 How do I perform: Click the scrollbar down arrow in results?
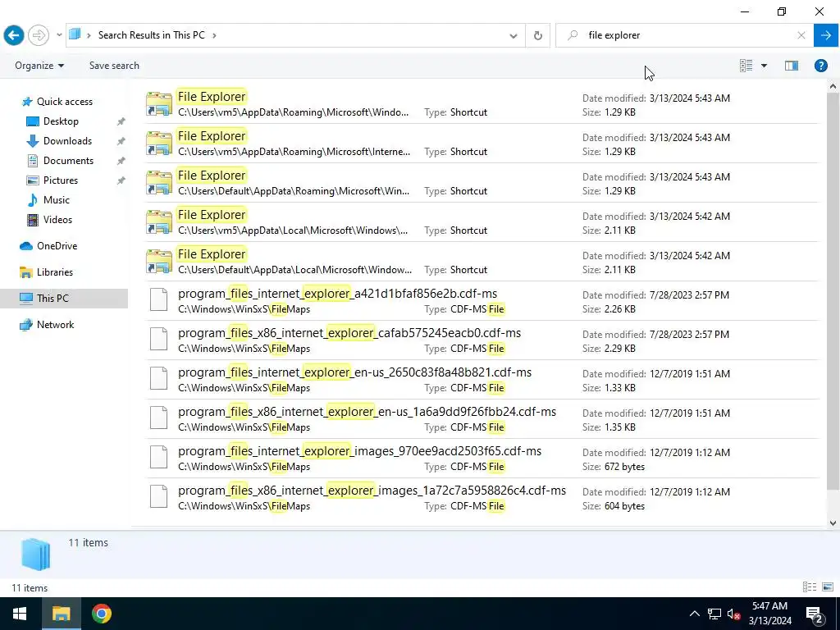[x=833, y=523]
